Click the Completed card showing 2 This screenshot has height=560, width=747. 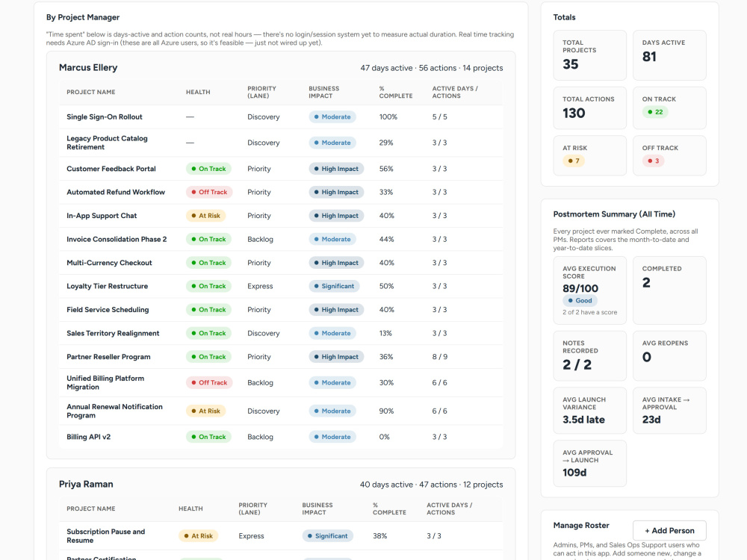point(669,290)
